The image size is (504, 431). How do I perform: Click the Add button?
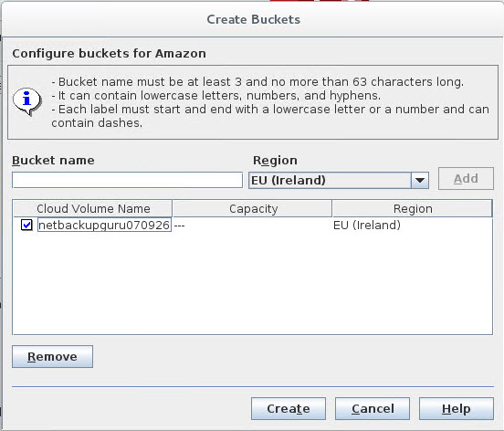point(466,178)
